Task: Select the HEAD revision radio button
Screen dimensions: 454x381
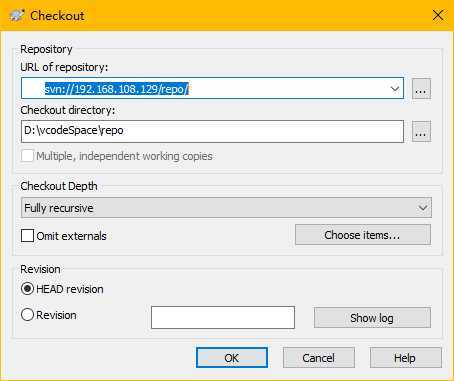Action: coord(27,289)
